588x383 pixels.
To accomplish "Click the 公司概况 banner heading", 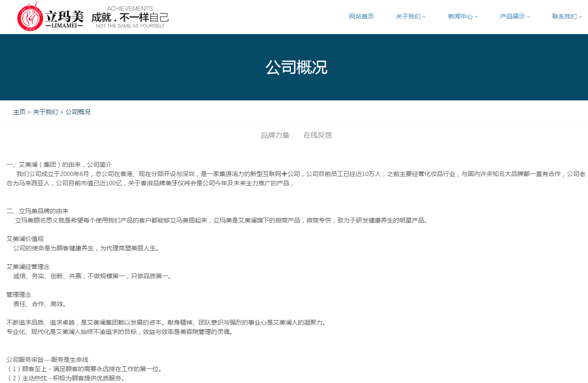I will (x=296, y=67).
